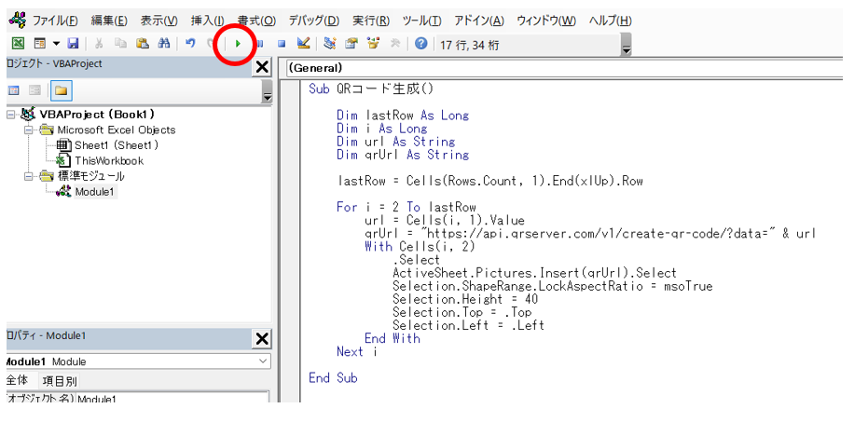Run the macro with green play icon
Viewport: 868px width, 422px height.
[238, 44]
